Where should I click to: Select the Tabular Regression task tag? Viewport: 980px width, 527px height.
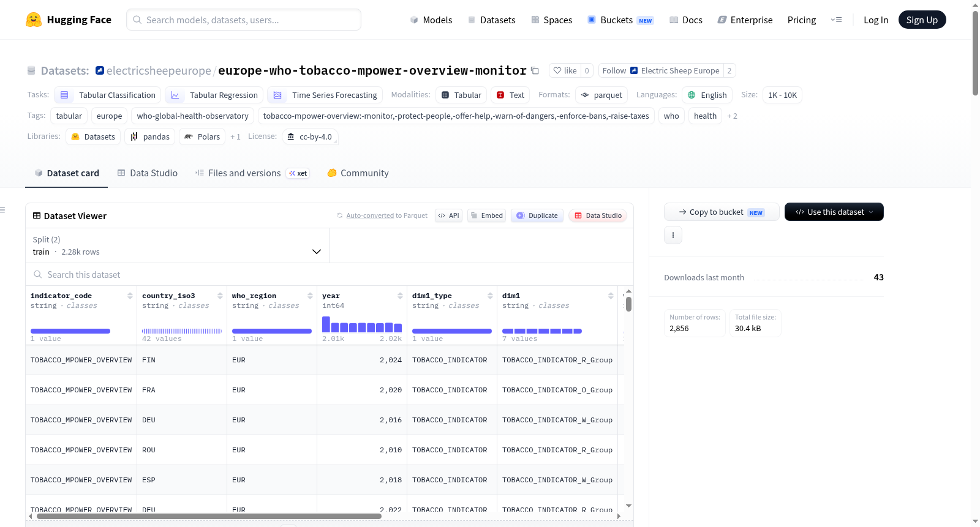(214, 95)
